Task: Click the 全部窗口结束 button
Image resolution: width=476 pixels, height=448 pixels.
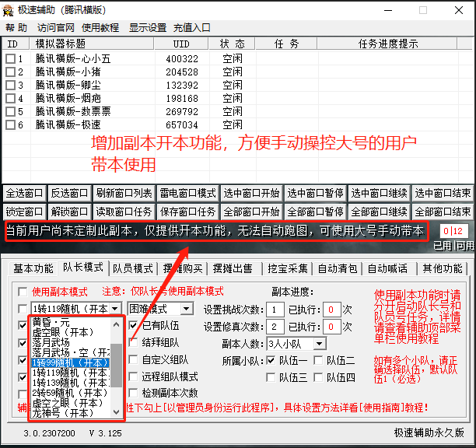Action: coord(443,212)
